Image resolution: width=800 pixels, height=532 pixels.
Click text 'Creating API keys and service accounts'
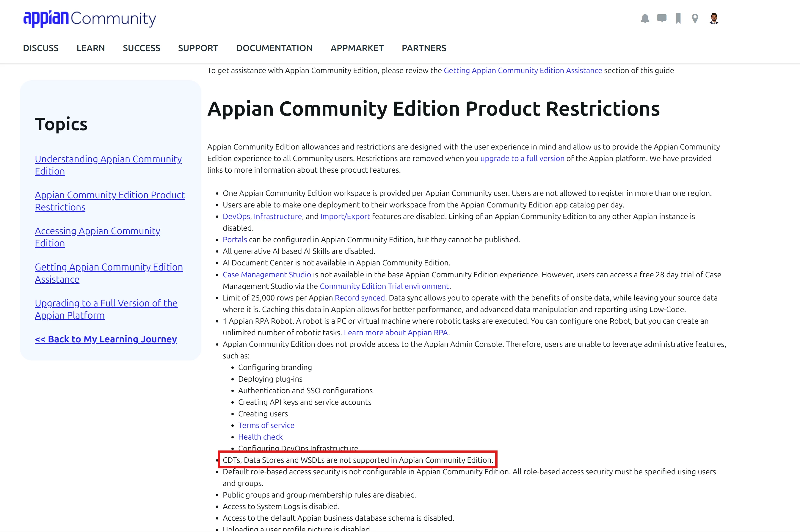[305, 402]
